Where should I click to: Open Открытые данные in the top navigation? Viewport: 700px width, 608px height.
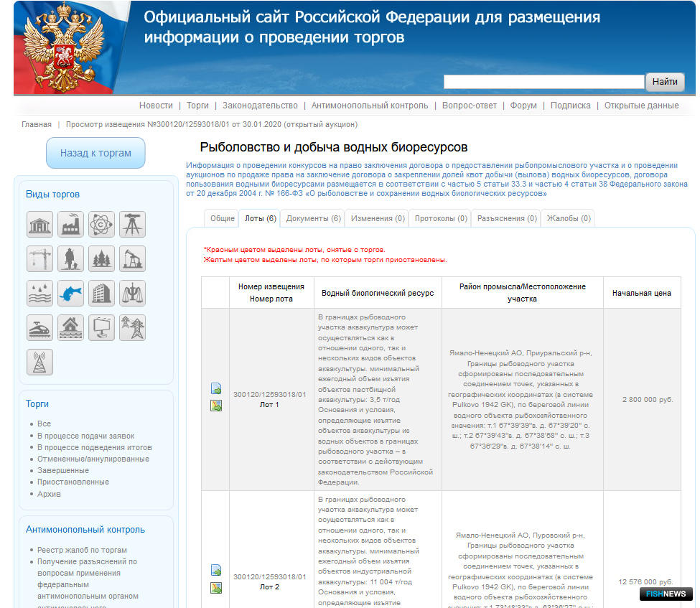click(642, 106)
